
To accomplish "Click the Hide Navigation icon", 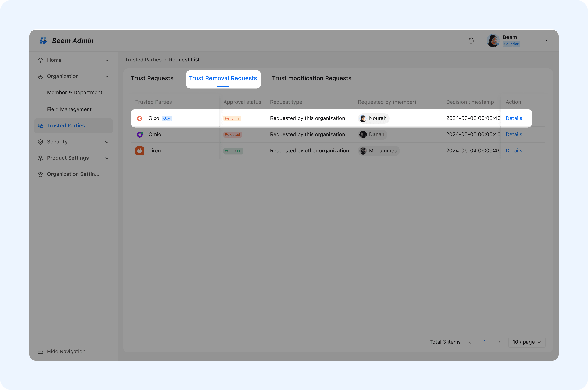I will point(40,351).
